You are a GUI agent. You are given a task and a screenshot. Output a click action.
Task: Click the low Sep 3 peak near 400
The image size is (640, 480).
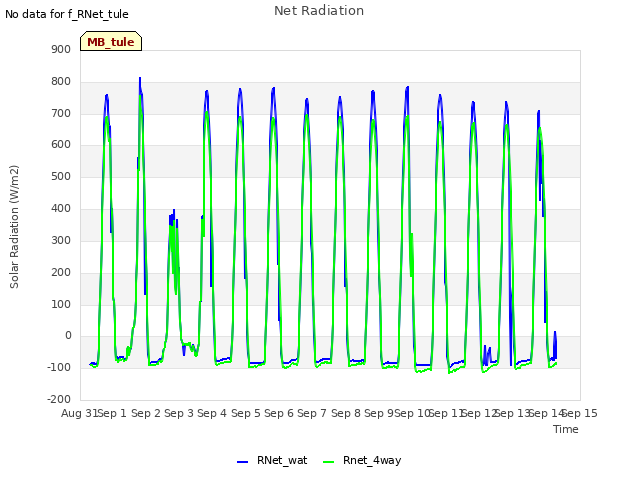click(174, 211)
